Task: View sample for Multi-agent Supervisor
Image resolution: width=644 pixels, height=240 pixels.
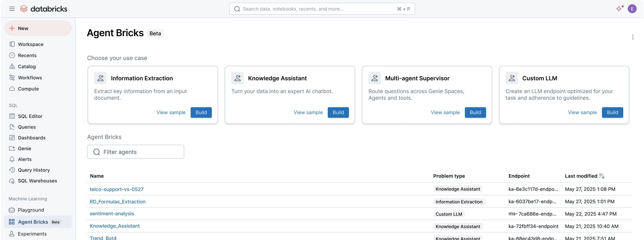Action: coord(445,112)
